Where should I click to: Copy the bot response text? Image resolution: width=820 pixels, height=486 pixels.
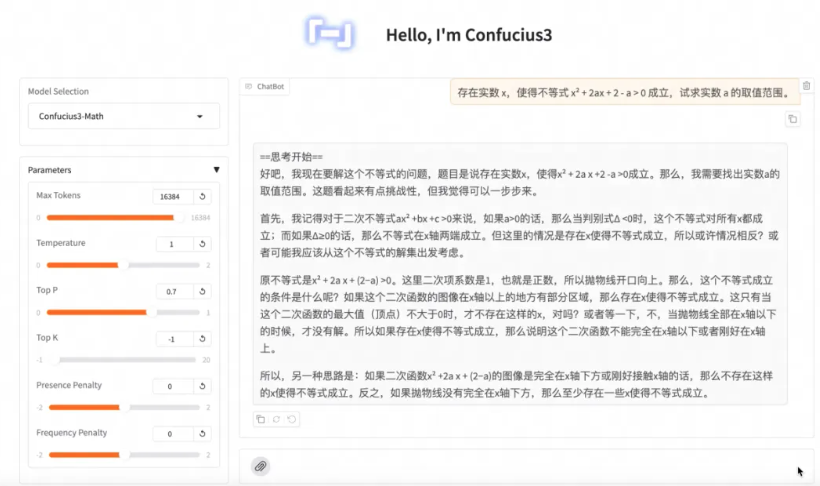[260, 419]
